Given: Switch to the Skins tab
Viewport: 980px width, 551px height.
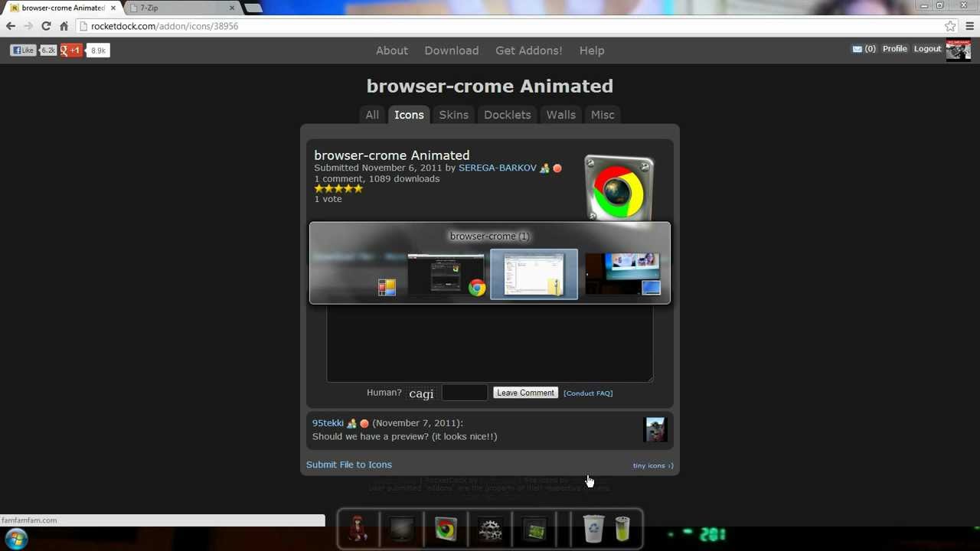Looking at the screenshot, I should click(453, 115).
